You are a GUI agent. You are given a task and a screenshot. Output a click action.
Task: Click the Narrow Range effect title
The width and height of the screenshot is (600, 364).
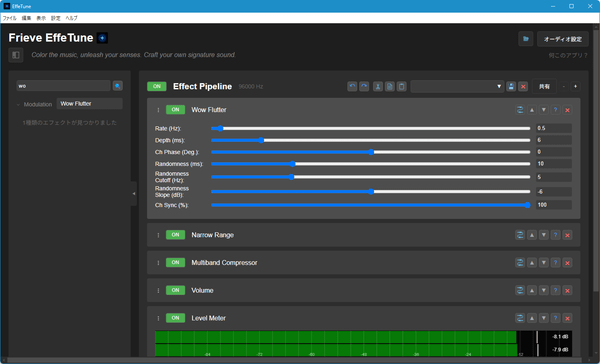pos(212,235)
